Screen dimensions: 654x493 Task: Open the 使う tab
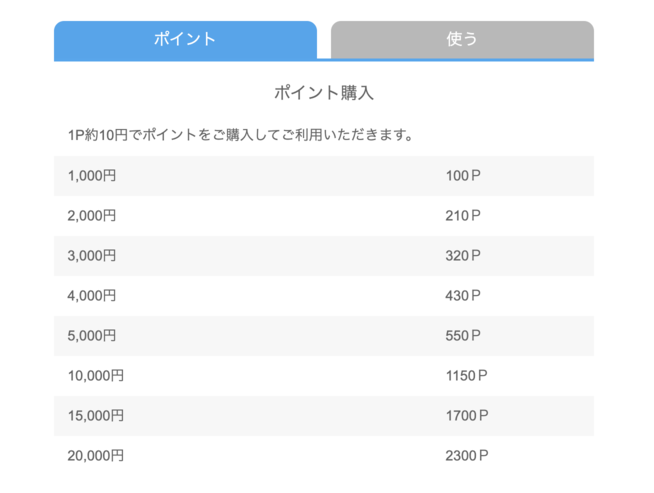point(462,40)
